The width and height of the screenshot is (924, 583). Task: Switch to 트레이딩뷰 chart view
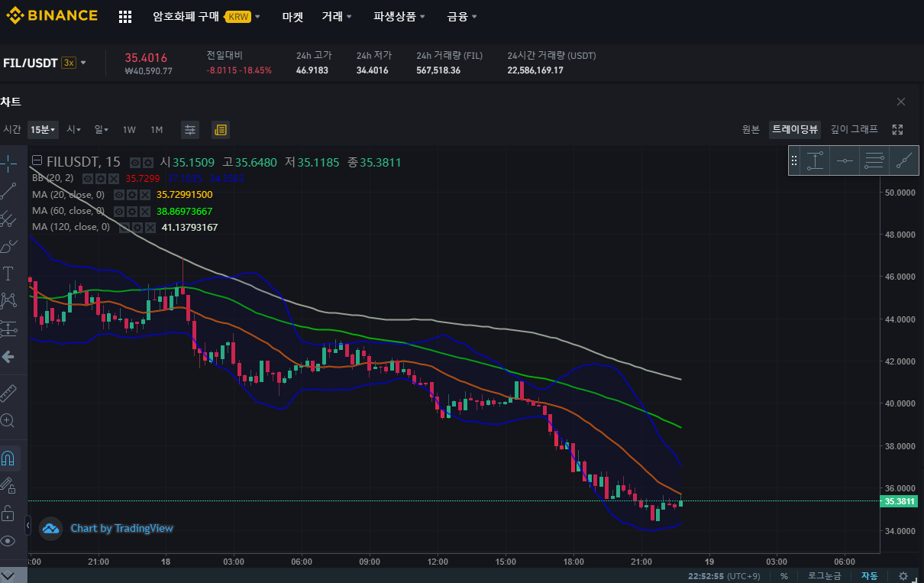pos(794,130)
